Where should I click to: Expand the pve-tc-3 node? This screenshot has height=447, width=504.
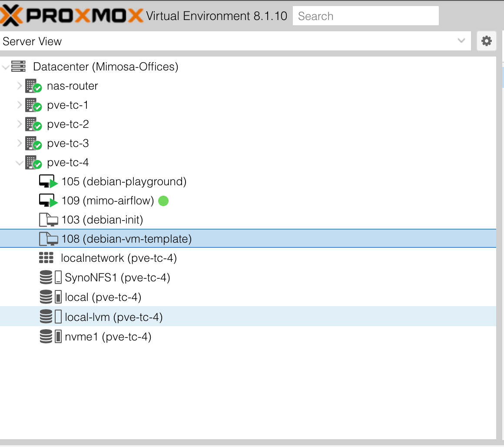coord(20,143)
